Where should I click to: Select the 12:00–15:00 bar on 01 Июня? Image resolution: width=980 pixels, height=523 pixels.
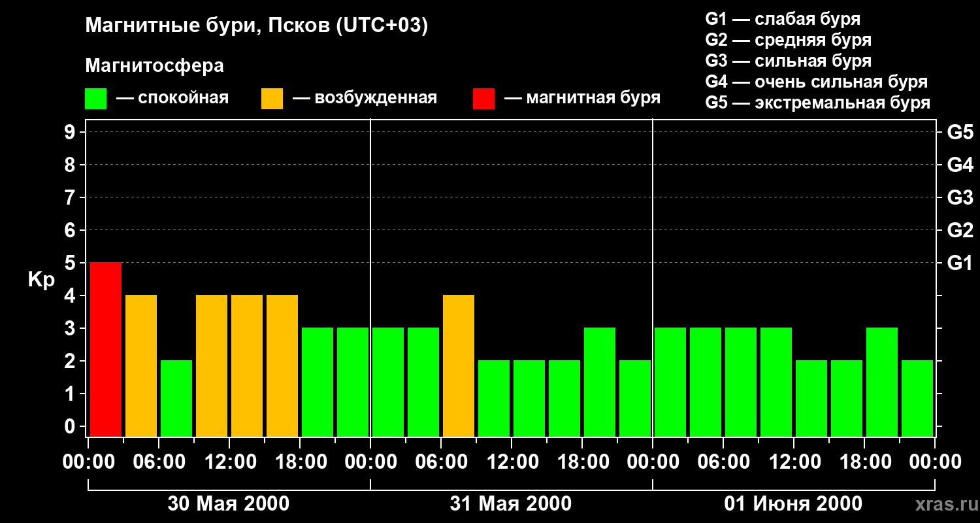[x=811, y=398]
